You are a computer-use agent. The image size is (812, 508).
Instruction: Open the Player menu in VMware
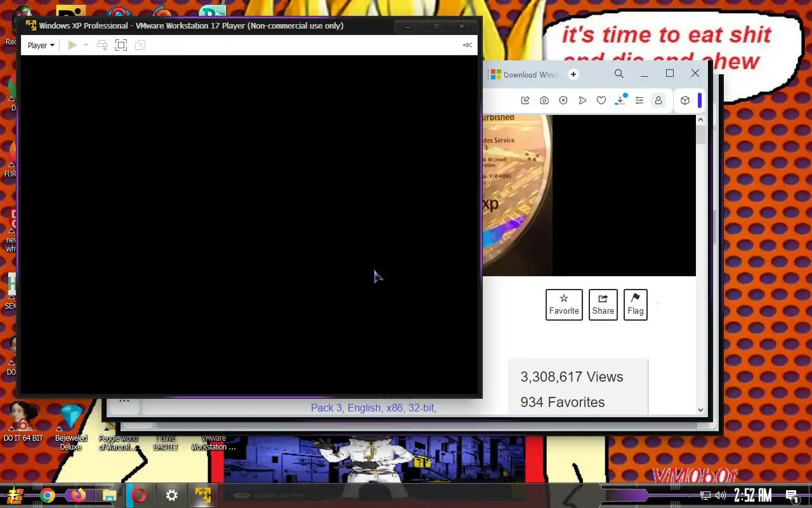pos(41,45)
